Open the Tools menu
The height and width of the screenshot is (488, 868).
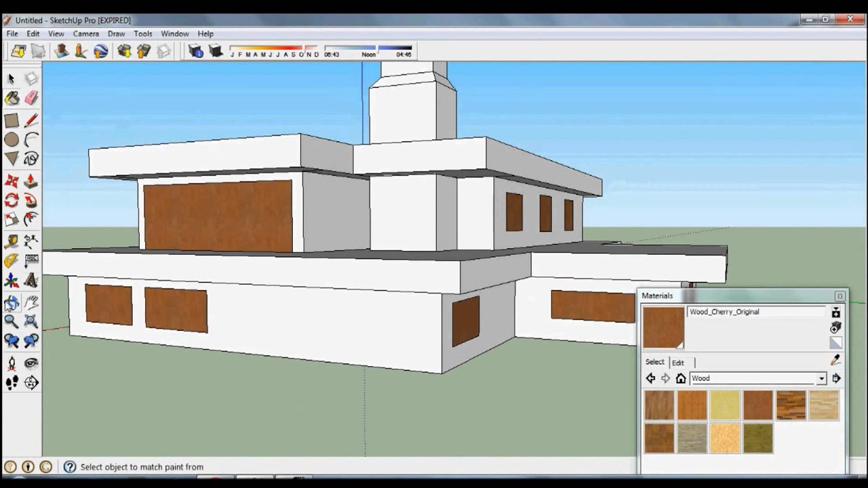[143, 33]
